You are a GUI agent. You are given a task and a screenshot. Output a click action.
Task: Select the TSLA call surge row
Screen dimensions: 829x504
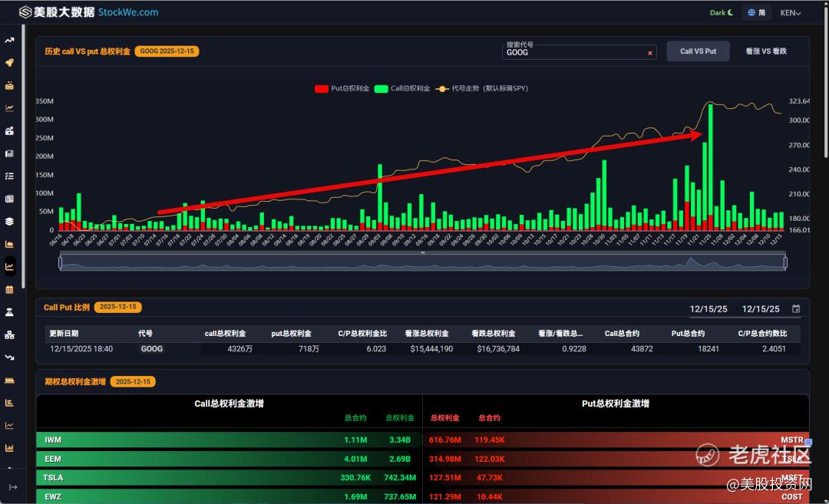click(x=229, y=478)
